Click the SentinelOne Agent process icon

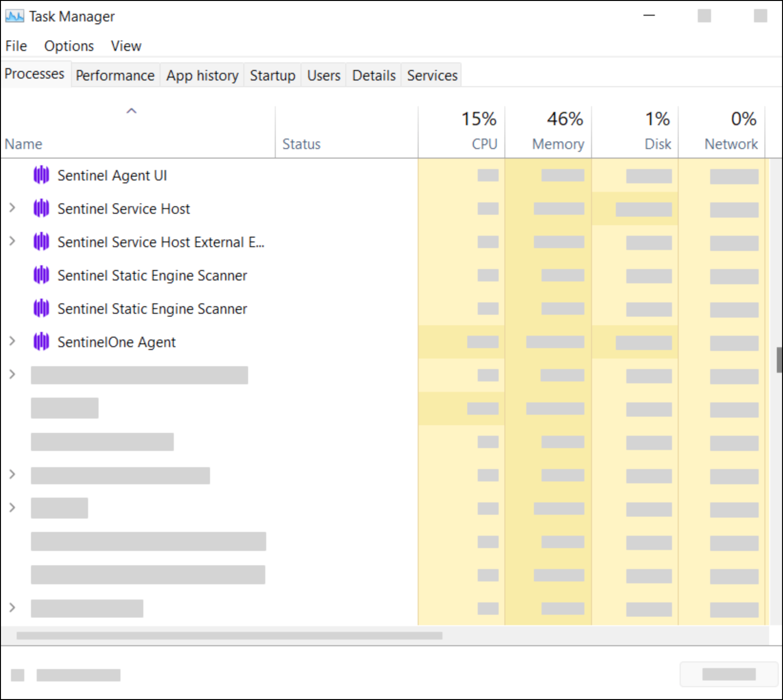tap(41, 342)
